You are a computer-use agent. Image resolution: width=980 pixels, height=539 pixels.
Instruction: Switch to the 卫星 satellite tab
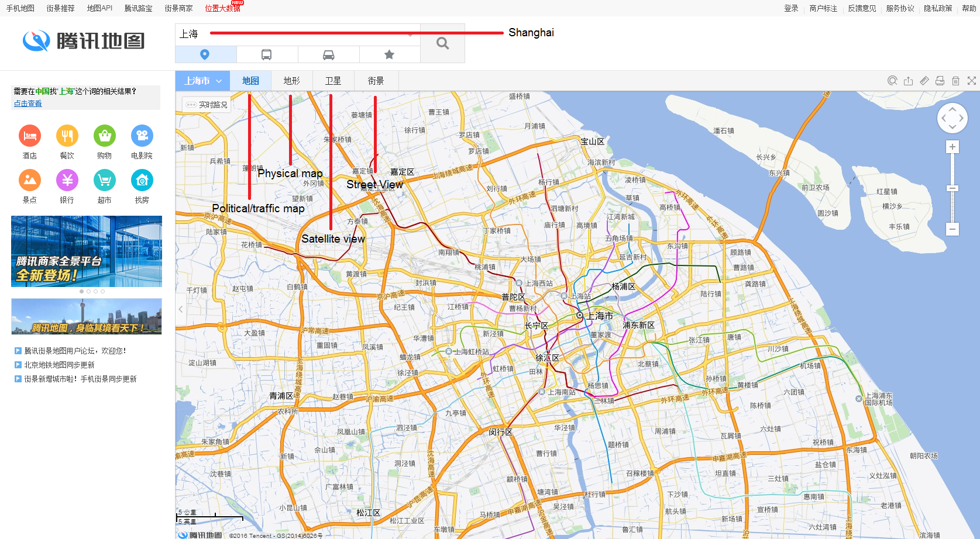[333, 81]
